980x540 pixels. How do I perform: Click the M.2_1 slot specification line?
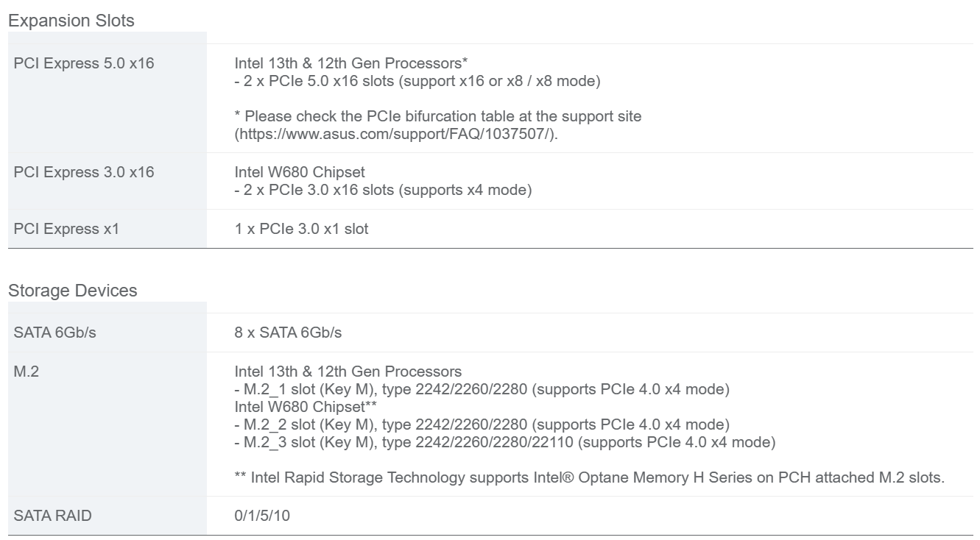(x=482, y=389)
